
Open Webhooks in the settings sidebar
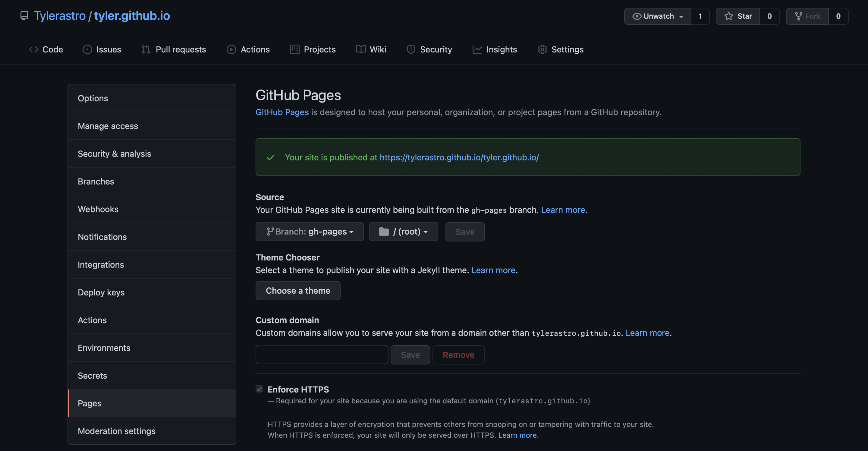tap(152, 209)
